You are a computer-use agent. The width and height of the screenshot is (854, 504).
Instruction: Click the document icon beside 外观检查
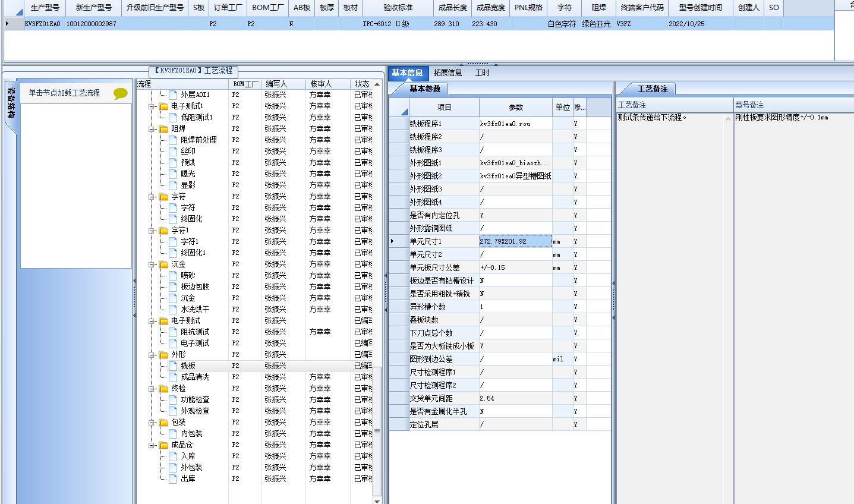(173, 411)
